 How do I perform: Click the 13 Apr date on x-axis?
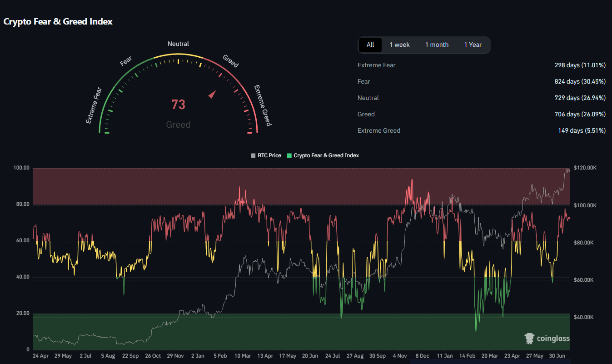click(265, 356)
